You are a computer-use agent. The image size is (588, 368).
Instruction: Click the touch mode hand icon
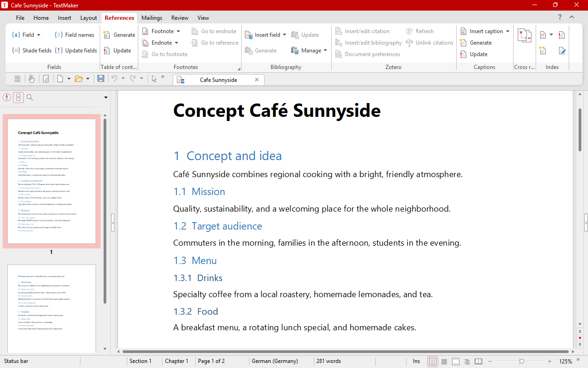tap(32, 79)
